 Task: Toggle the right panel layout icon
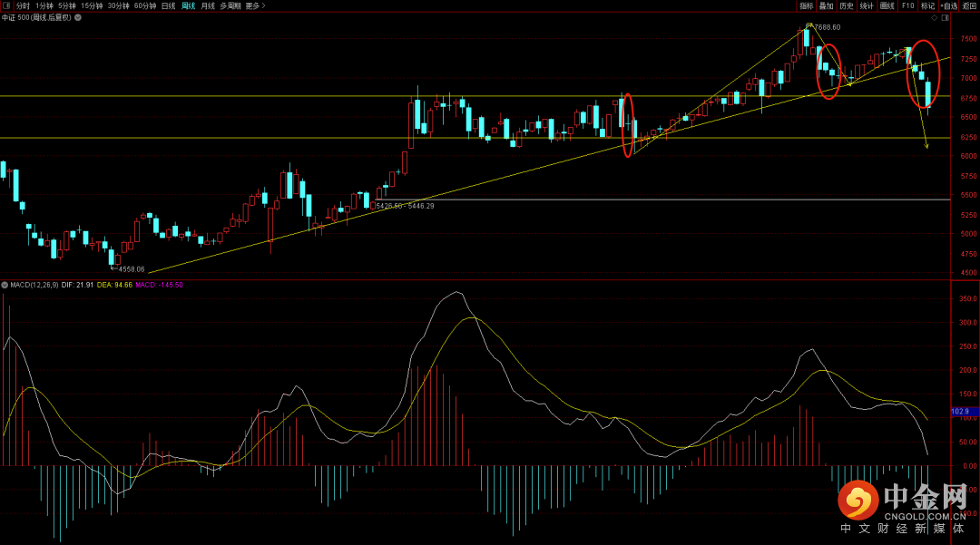[x=945, y=17]
